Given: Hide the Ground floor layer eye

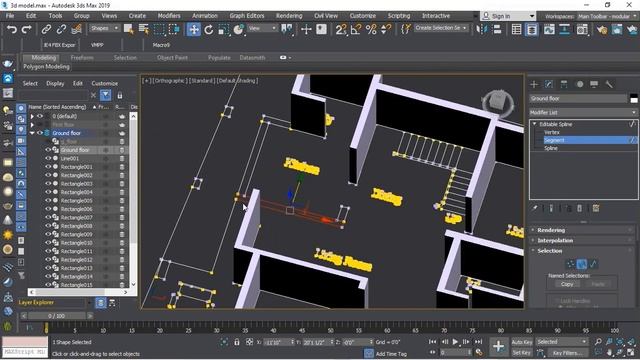Looking at the screenshot, I should pyautogui.click(x=40, y=133).
